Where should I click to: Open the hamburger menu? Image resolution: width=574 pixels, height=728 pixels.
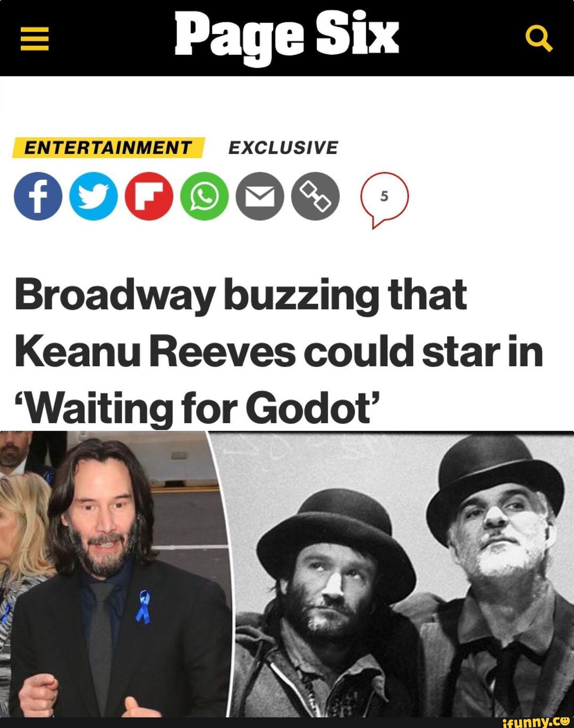tap(35, 39)
